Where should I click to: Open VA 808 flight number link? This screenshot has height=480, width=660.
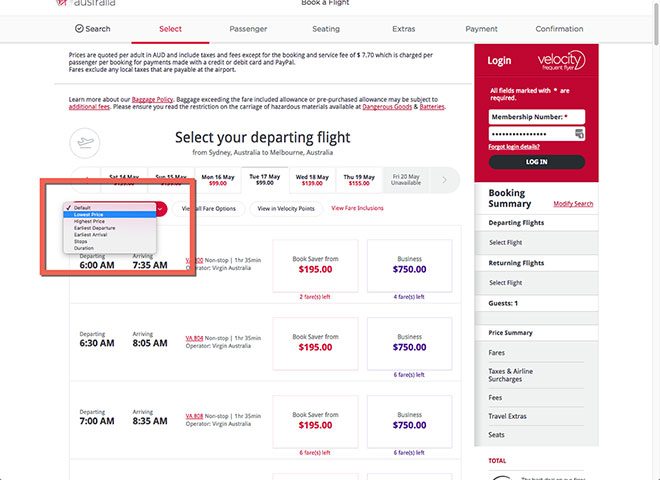pyautogui.click(x=194, y=416)
